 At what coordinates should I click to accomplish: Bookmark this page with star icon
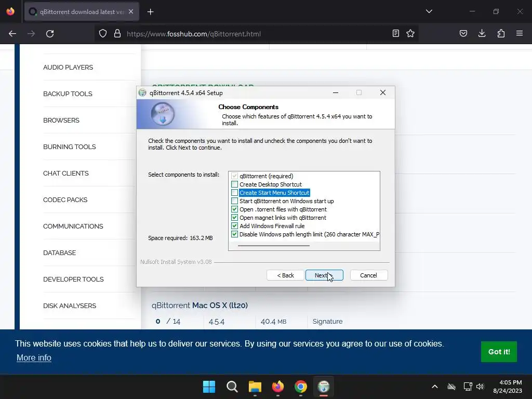pyautogui.click(x=410, y=33)
